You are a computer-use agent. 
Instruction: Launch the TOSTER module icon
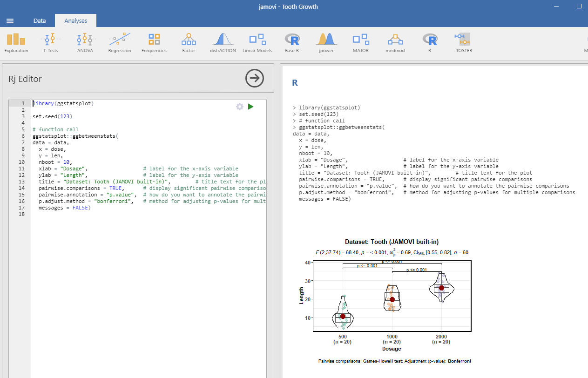click(463, 42)
